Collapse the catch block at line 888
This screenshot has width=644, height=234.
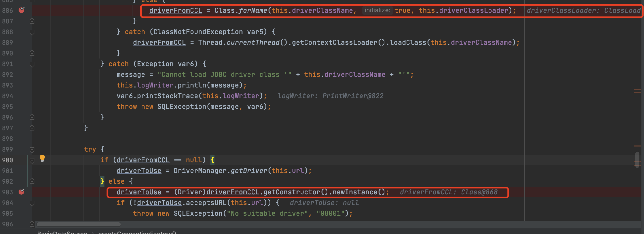point(32,32)
